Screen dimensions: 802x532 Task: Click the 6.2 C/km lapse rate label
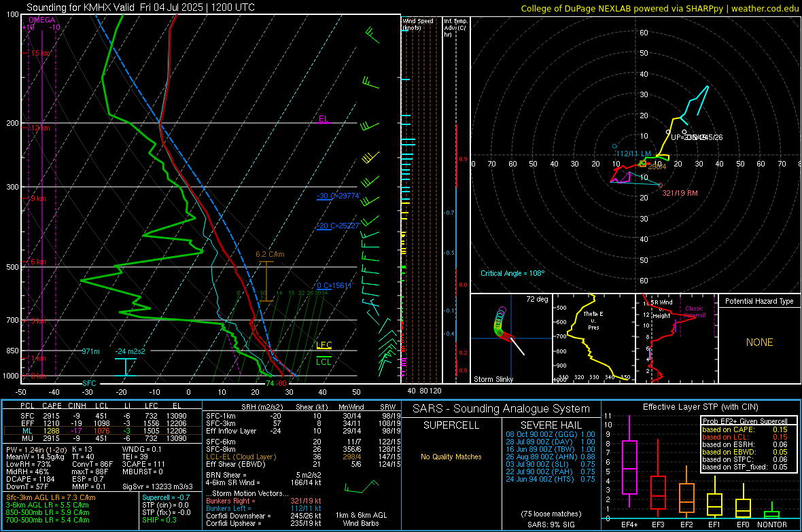(270, 254)
